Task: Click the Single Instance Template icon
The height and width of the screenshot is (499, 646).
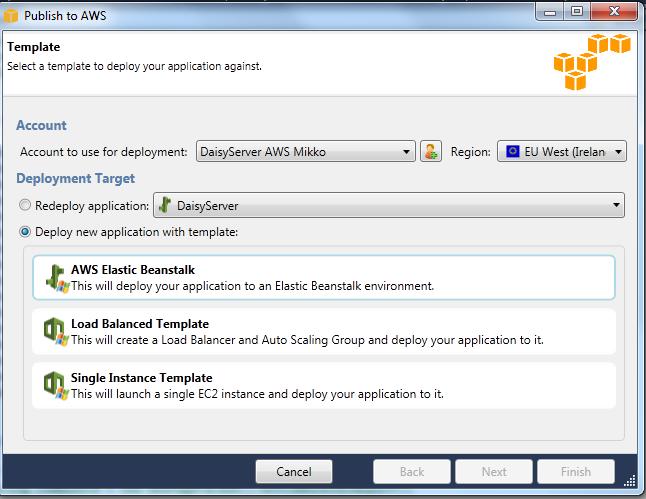Action: click(x=56, y=385)
